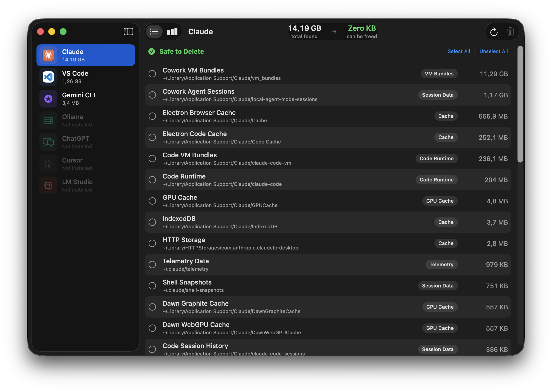Image resolution: width=552 pixels, height=392 pixels.
Task: Switch to bar chart view
Action: coord(172,32)
